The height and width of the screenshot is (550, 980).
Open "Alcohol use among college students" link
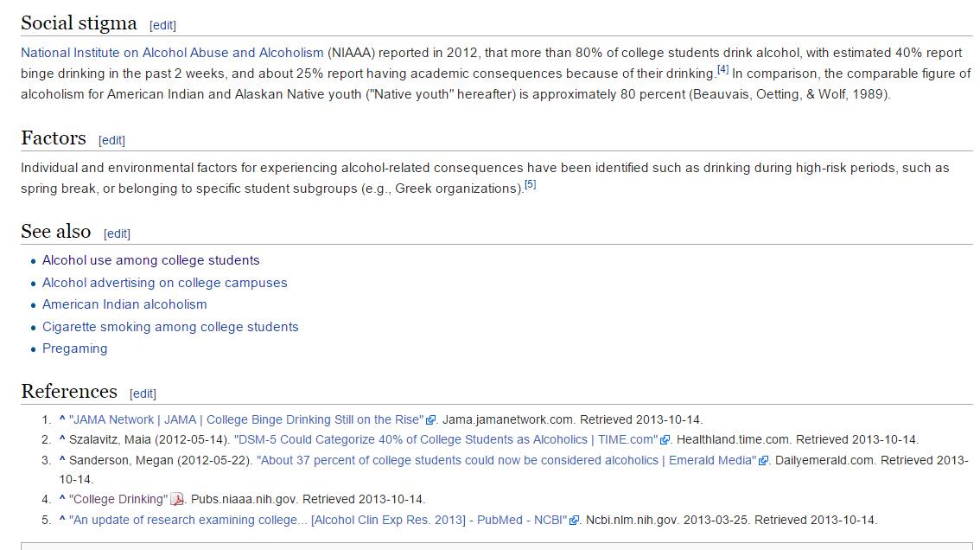[150, 260]
